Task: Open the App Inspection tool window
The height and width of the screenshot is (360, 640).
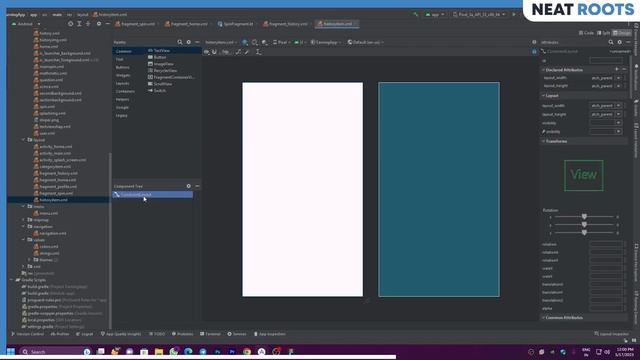Action: [x=270, y=334]
